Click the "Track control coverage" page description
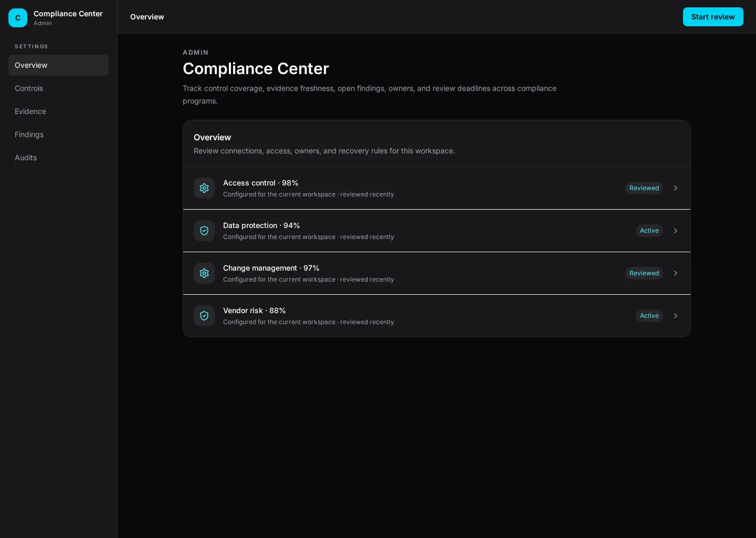Screen dimensions: 756x538 click(370, 95)
